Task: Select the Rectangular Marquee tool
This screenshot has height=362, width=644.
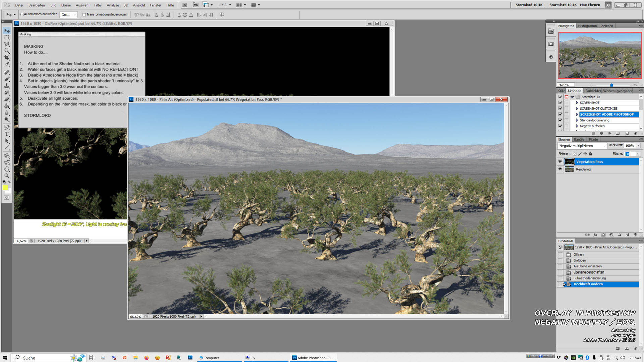Action: [7, 37]
